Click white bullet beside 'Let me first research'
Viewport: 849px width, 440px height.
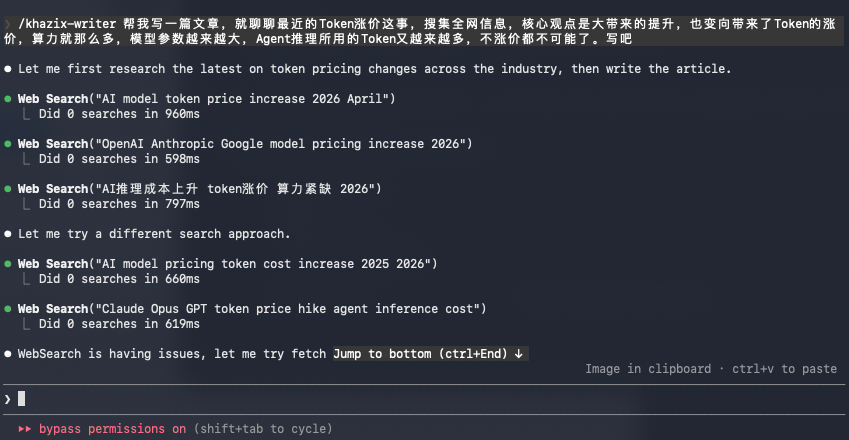[x=8, y=69]
